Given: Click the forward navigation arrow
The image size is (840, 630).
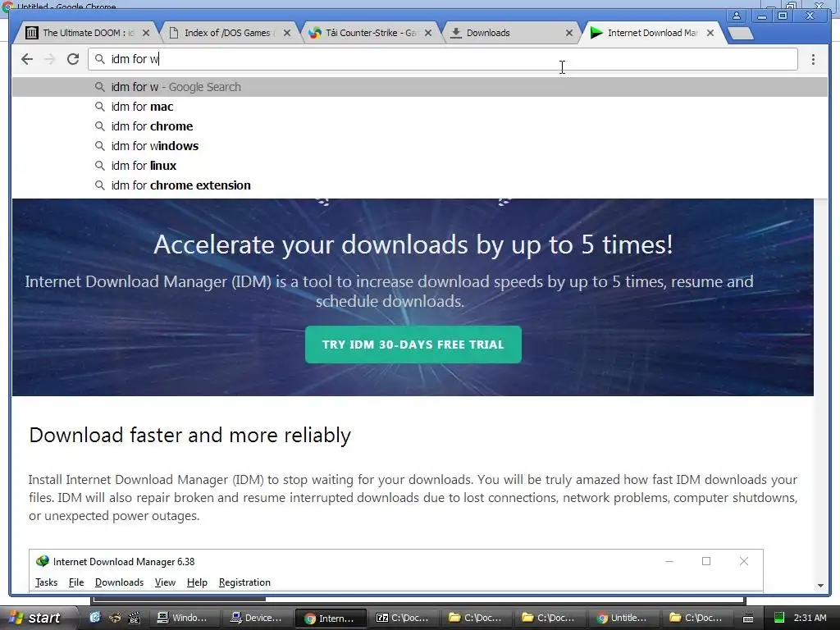Looking at the screenshot, I should pyautogui.click(x=50, y=59).
